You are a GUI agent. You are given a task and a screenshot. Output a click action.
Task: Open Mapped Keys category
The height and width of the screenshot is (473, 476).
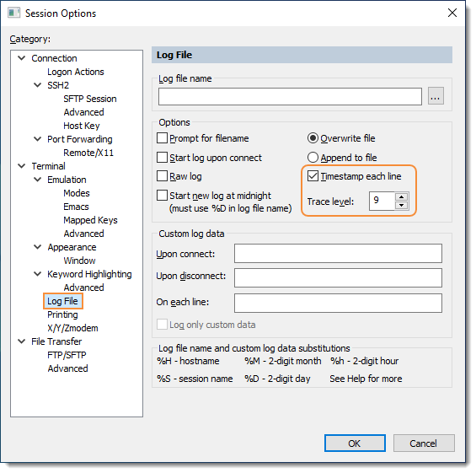[x=90, y=220]
